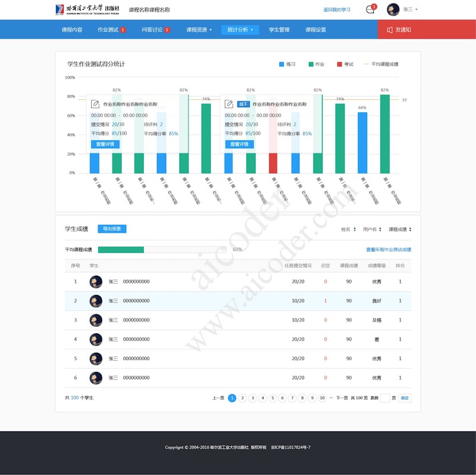This screenshot has width=476, height=475.
Task: Expand the 课程资源 dropdown menu
Action: click(199, 30)
